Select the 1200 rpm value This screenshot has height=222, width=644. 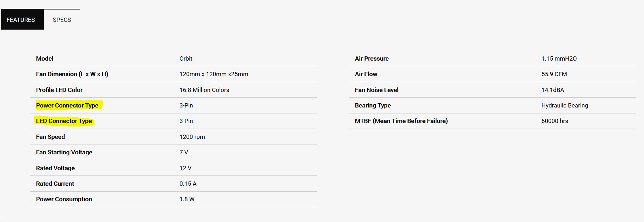[x=192, y=137]
